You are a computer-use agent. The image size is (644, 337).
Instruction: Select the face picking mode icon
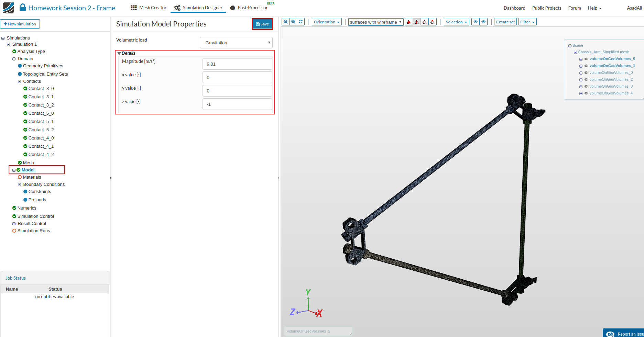coord(417,22)
